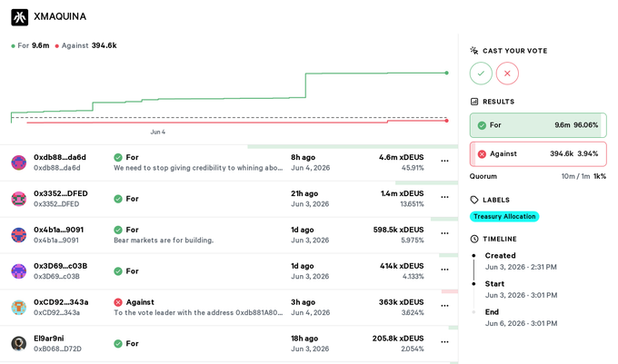The width and height of the screenshot is (618, 364).
Task: Open more options for El9ar9ni vote
Action: [444, 341]
